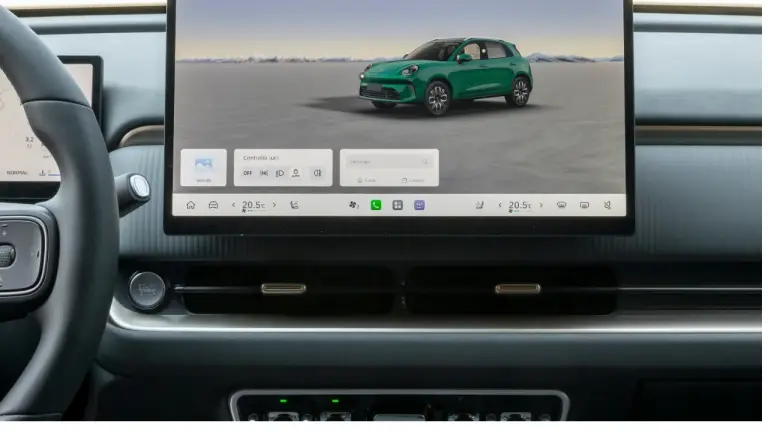Increase passenger temperature with right chevron
Screen dimensions: 768x432
[x=541, y=205]
